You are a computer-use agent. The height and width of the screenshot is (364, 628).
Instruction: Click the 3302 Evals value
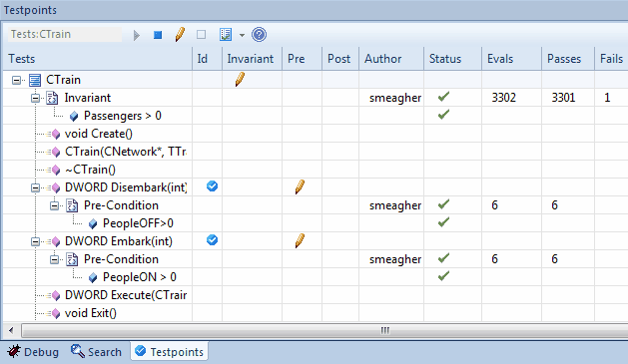point(504,98)
